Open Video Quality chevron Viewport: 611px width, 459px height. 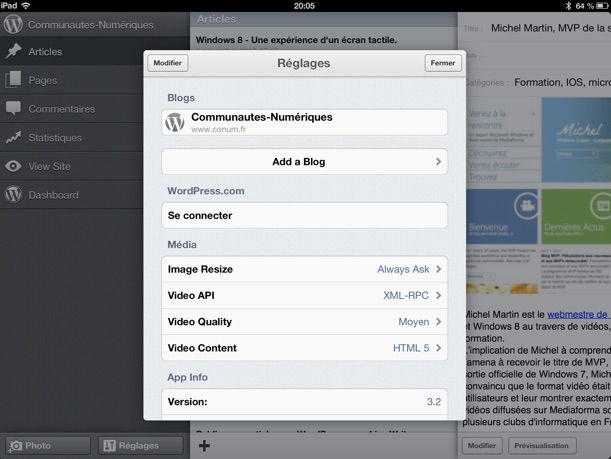tap(438, 321)
